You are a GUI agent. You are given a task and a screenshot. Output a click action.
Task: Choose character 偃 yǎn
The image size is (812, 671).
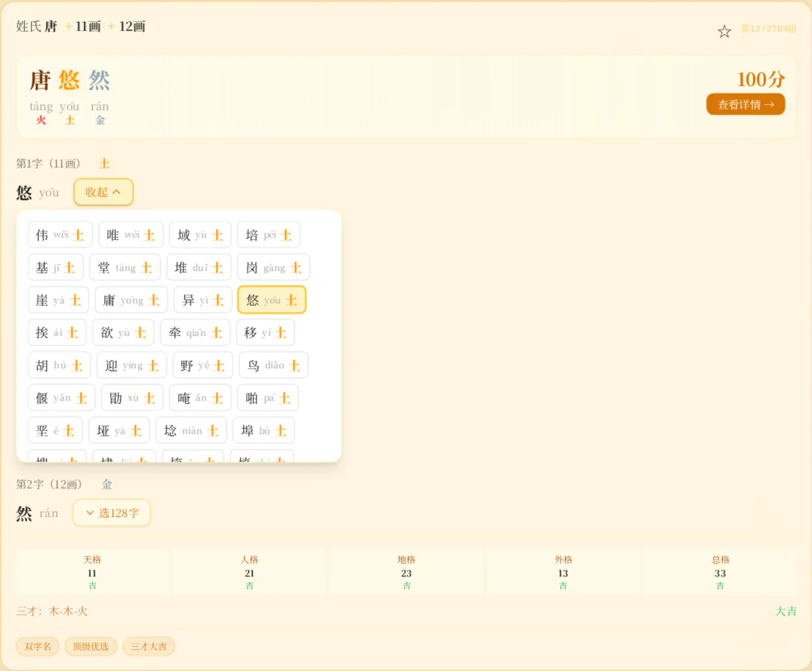tap(62, 398)
